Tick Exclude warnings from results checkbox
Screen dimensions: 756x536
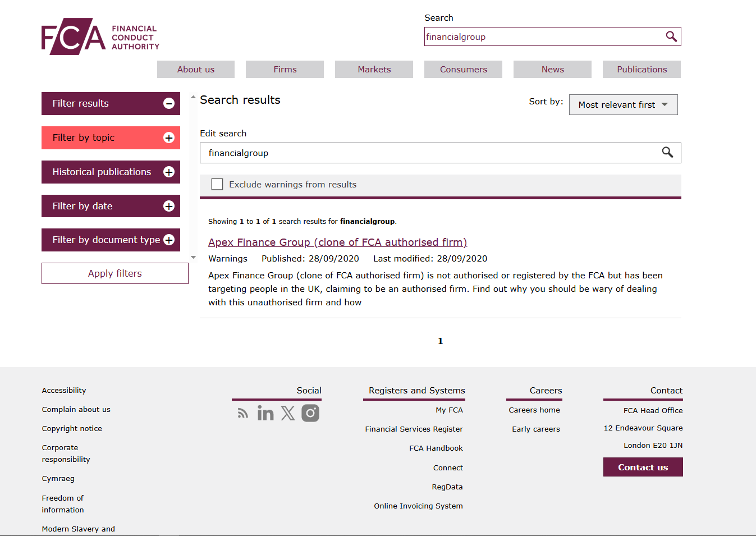pyautogui.click(x=217, y=184)
